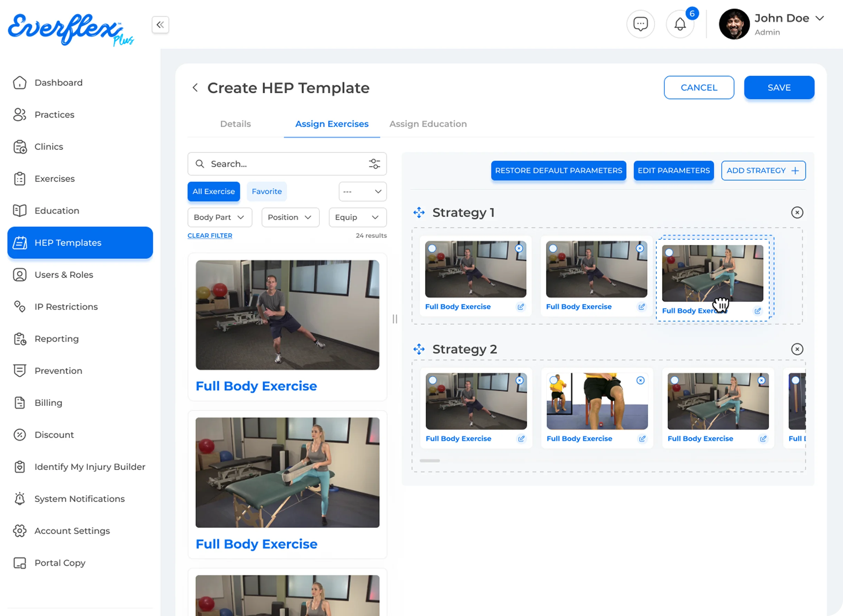This screenshot has width=843, height=616.
Task: Edit first Strategy 1 exercise pencil icon
Action: [520, 307]
